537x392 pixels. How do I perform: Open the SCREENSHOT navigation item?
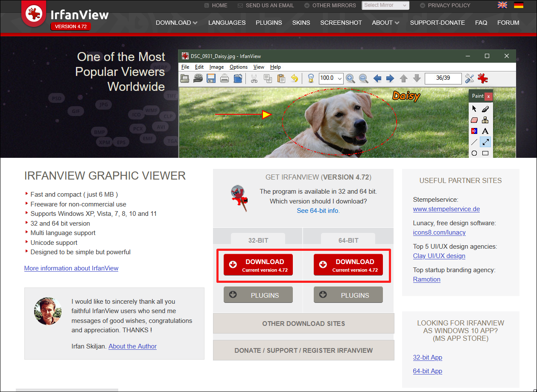tap(341, 23)
